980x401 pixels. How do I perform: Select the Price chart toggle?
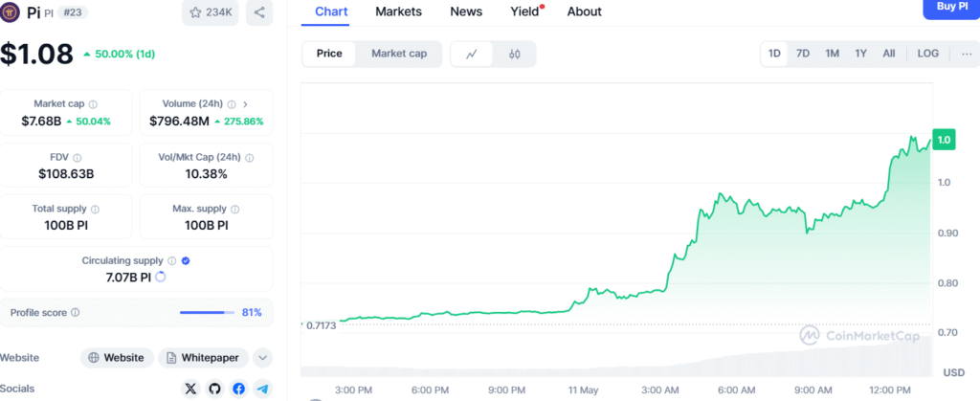tap(329, 54)
